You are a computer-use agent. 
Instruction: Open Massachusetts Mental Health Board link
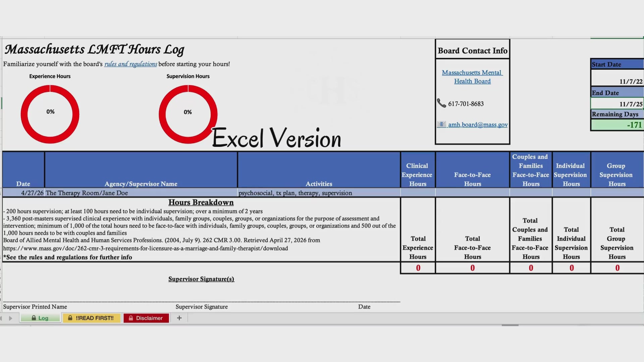pos(472,77)
